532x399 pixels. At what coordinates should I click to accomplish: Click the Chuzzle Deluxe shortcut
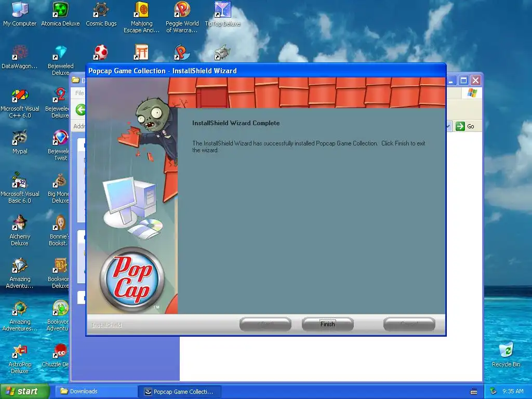(x=56, y=355)
